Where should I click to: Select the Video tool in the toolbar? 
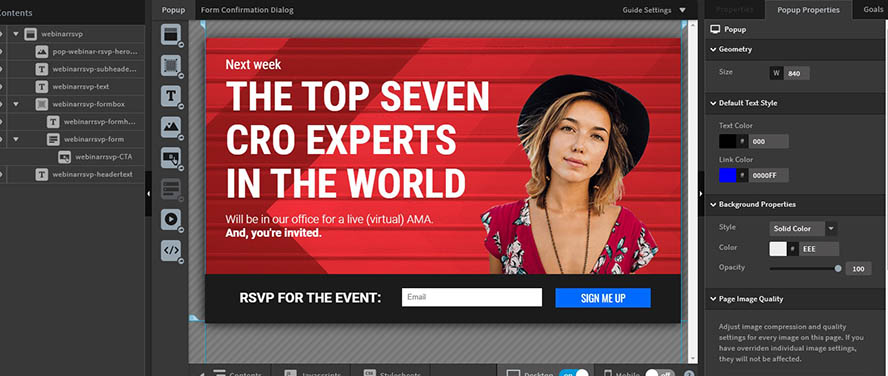click(x=170, y=219)
